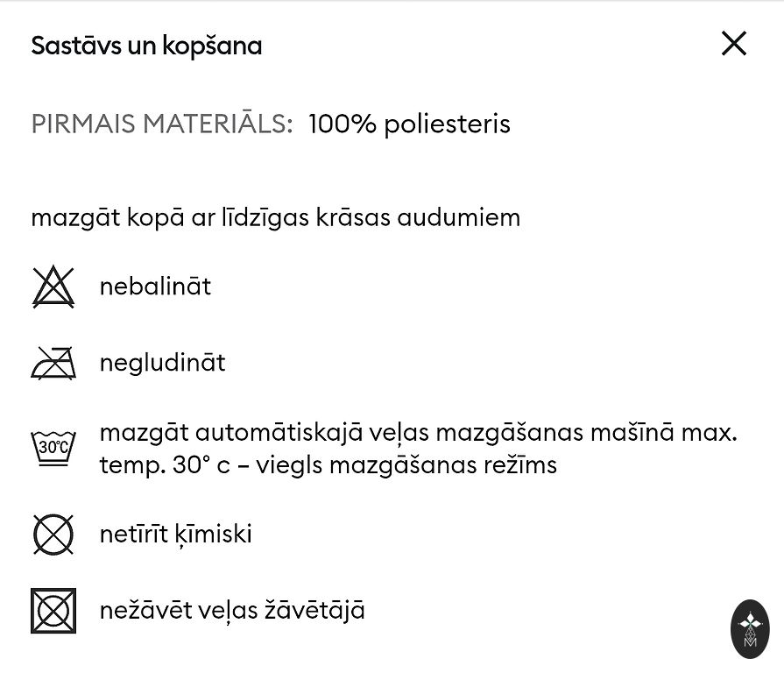
Task: Click the do-not-dry-clean crossed circle icon
Action: point(53,534)
